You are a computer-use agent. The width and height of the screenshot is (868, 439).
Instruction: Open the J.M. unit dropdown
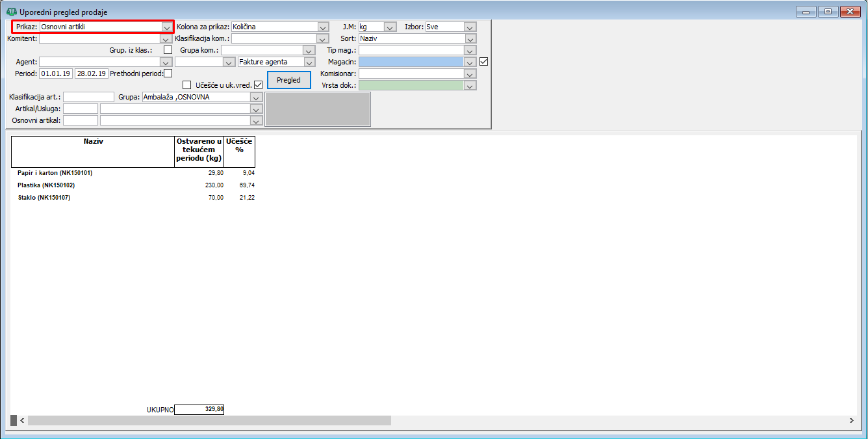[x=390, y=27]
